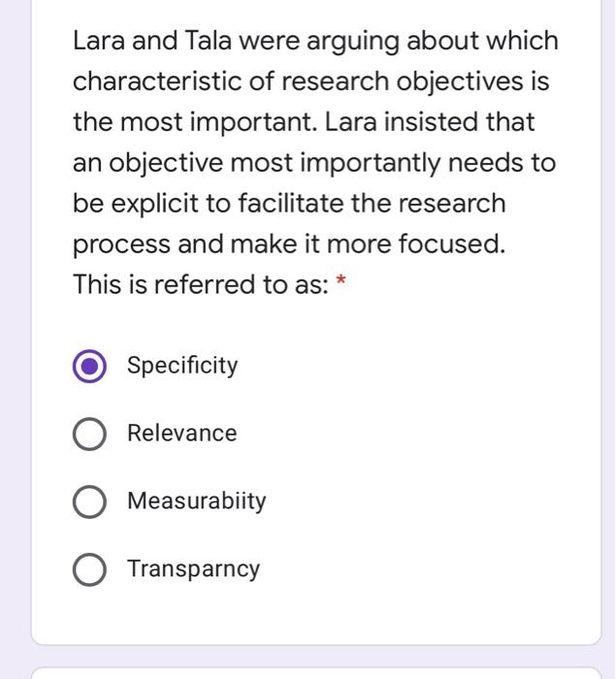Choose the Relevance radio button

tap(89, 435)
